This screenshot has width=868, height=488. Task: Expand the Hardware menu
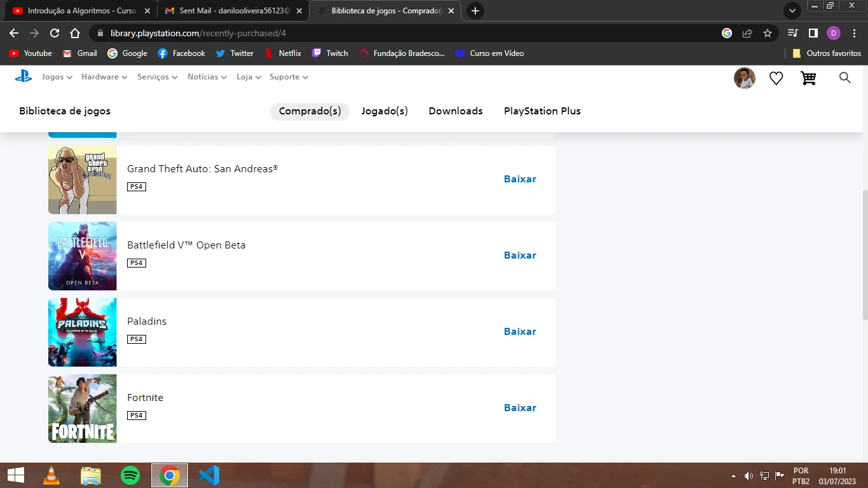click(x=104, y=77)
